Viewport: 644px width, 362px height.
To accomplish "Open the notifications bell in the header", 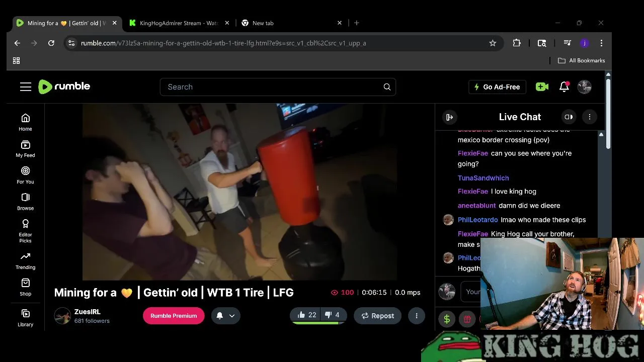I will 564,87.
